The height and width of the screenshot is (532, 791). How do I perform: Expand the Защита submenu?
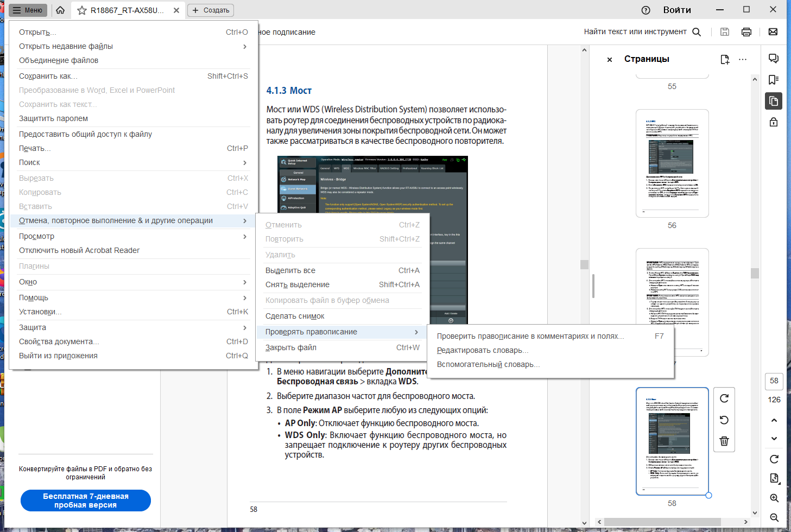coord(133,327)
